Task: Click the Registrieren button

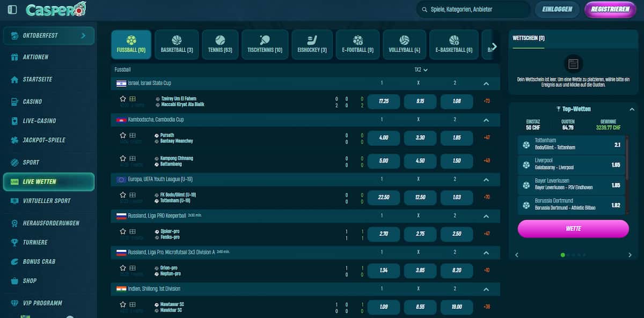Action: [x=610, y=9]
